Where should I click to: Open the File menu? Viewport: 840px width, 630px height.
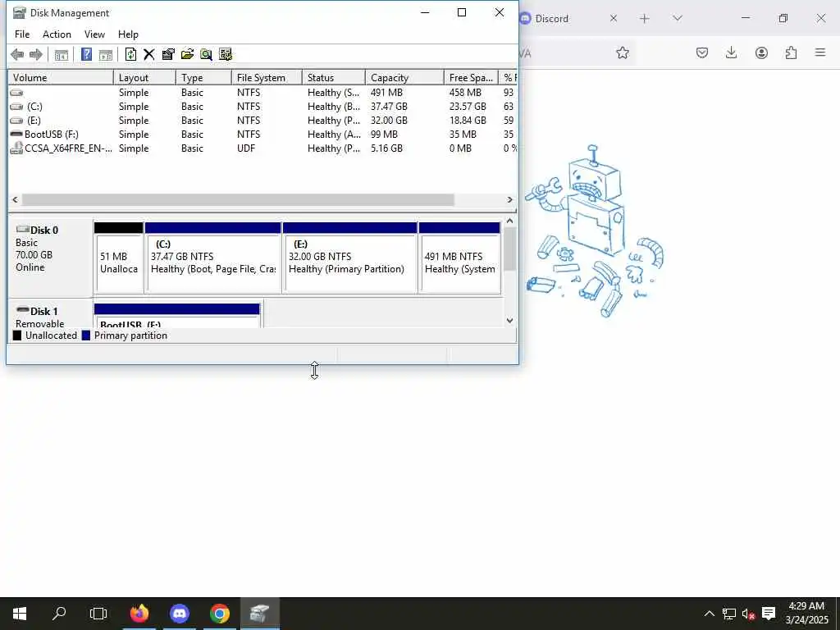pos(22,34)
